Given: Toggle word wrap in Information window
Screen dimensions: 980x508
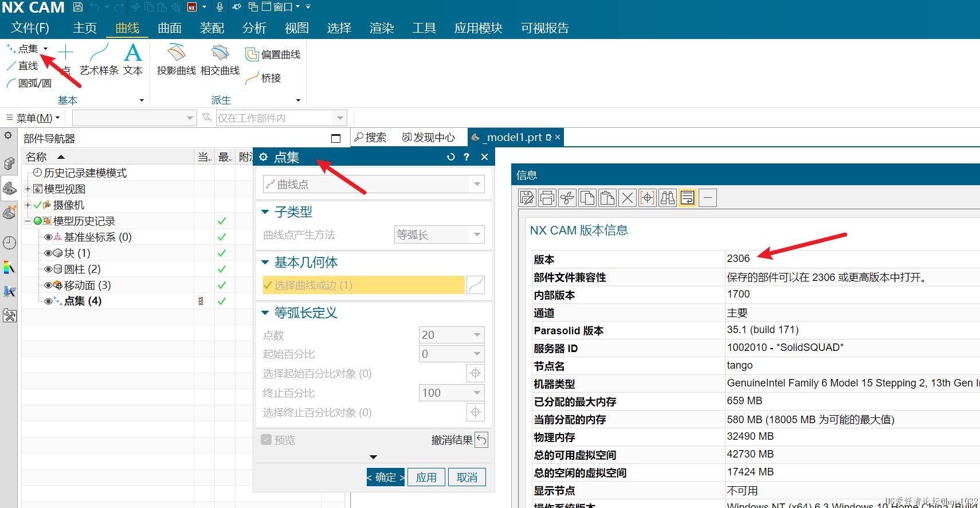Looking at the screenshot, I should (x=688, y=198).
